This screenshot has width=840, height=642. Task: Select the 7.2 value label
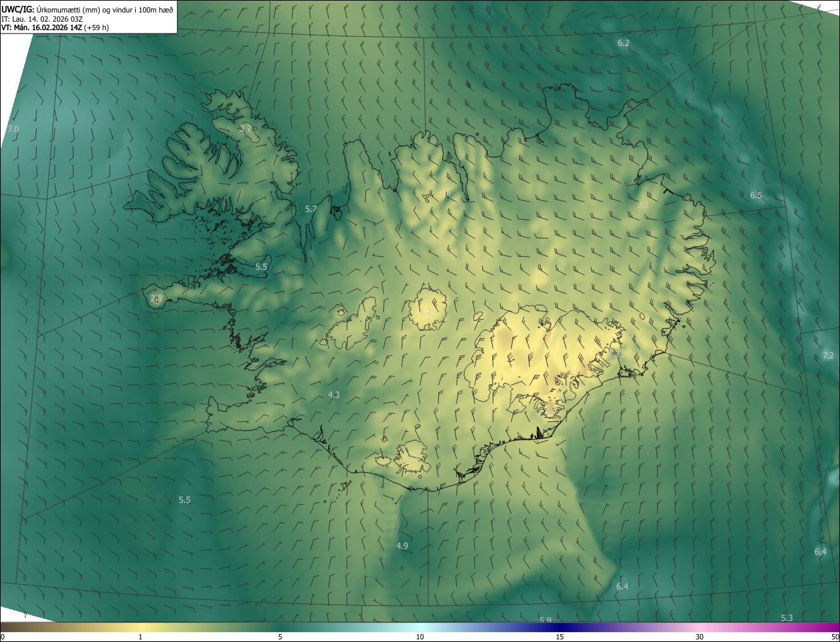[828, 355]
